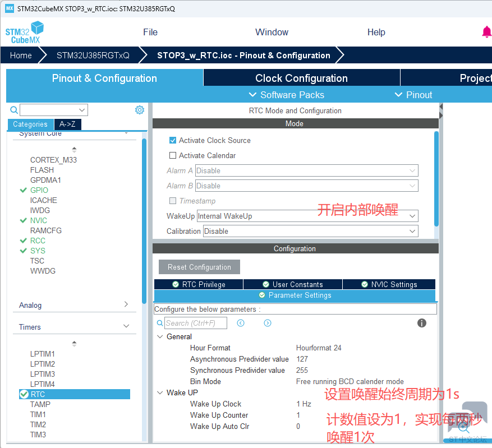Open the WakeUp dropdown
Image resolution: width=492 pixels, height=448 pixels.
[307, 216]
